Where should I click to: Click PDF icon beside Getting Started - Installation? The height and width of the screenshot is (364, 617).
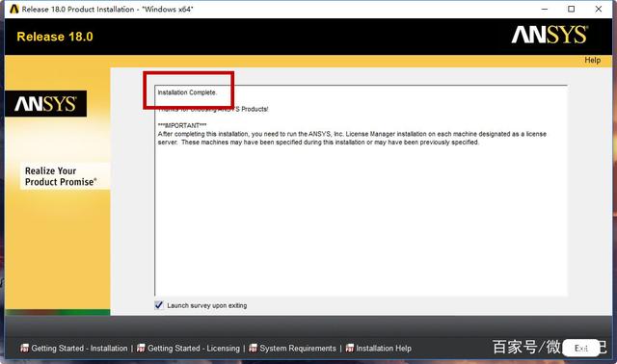24,348
